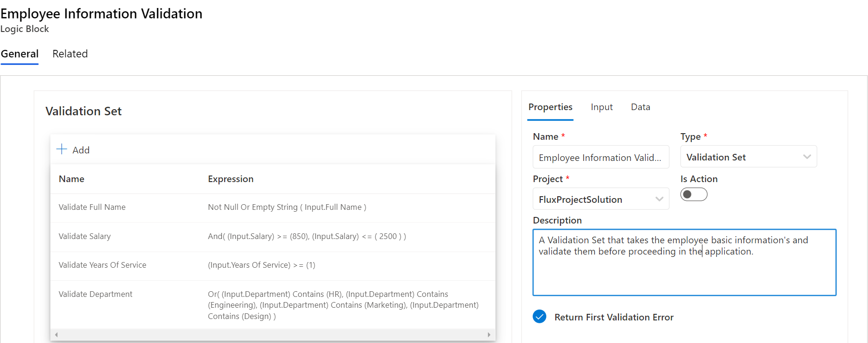Click the Validation Set section heading
Image resolution: width=868 pixels, height=343 pixels.
point(83,111)
